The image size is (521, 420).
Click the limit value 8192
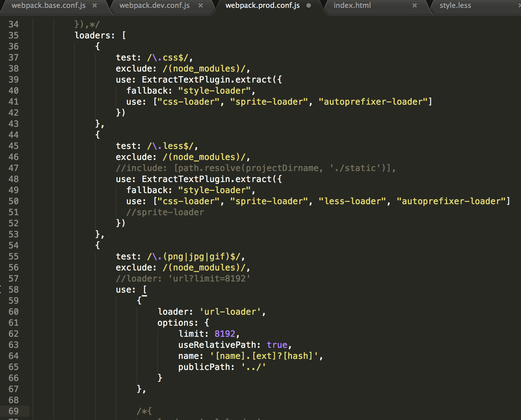225,334
